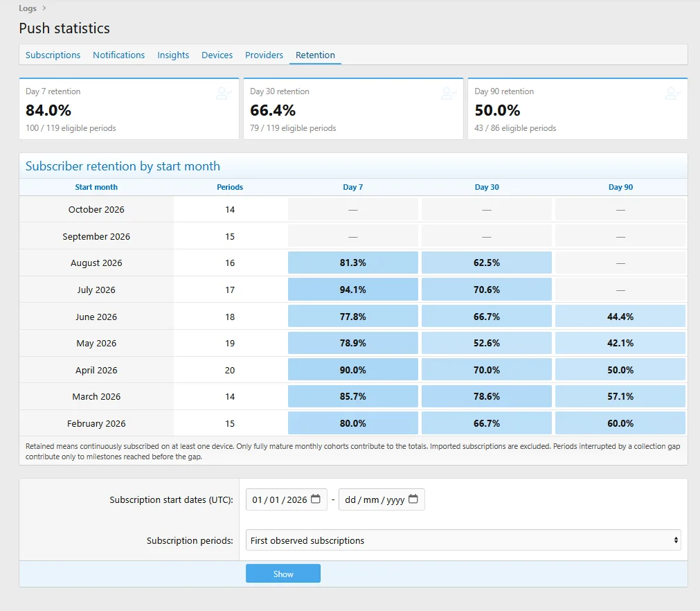Click the 66.4% Day 30 retention value
700x611 pixels.
click(x=273, y=110)
